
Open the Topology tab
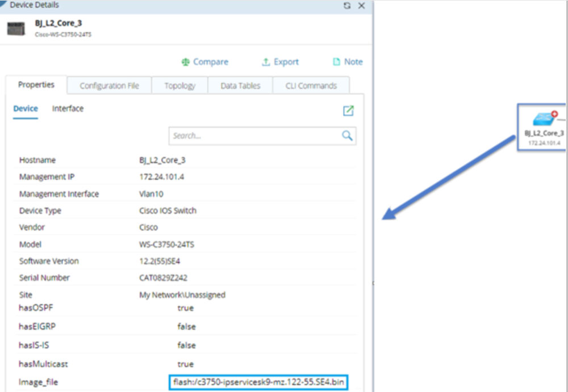(179, 86)
